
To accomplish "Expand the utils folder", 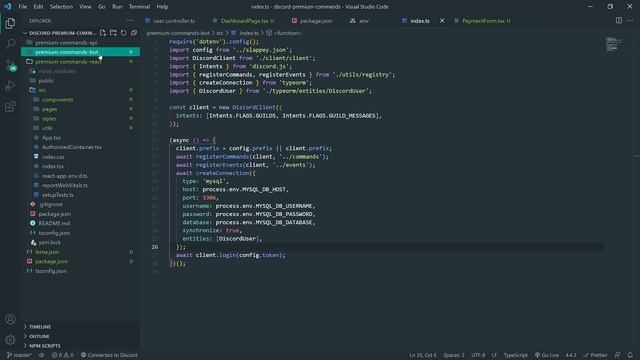I will (81, 128).
